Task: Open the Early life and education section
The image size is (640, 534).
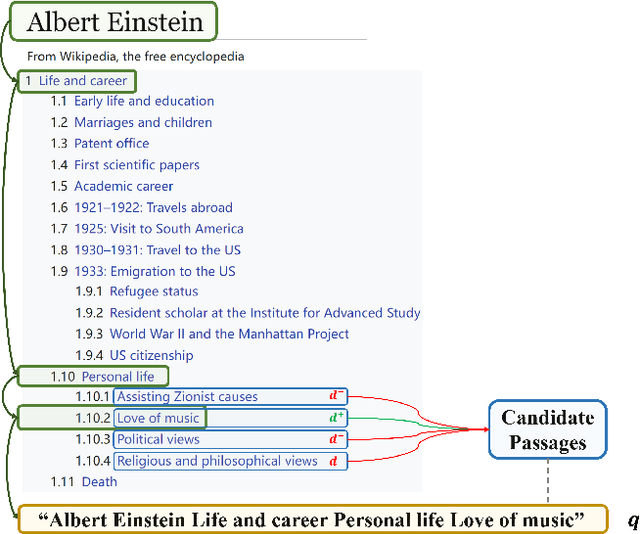Action: (x=144, y=101)
